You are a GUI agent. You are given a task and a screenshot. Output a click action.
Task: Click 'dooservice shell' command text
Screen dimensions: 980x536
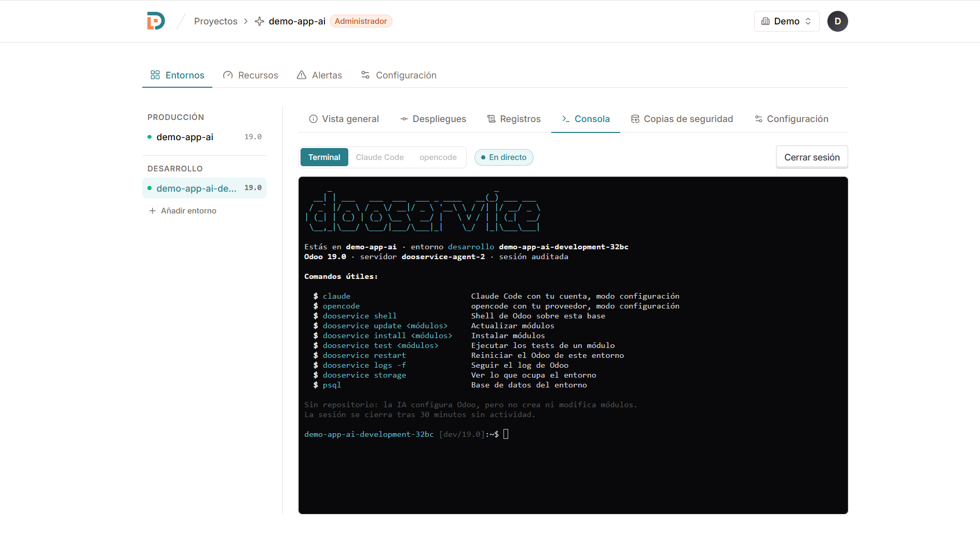click(360, 316)
